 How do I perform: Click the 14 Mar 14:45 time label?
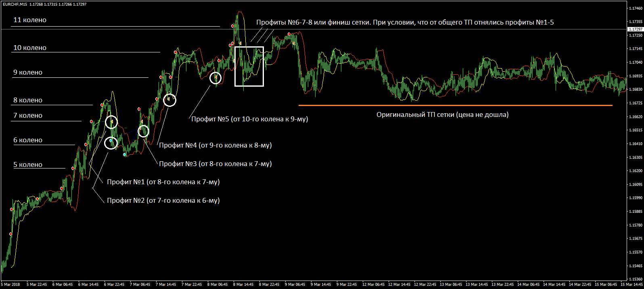tap(554, 285)
